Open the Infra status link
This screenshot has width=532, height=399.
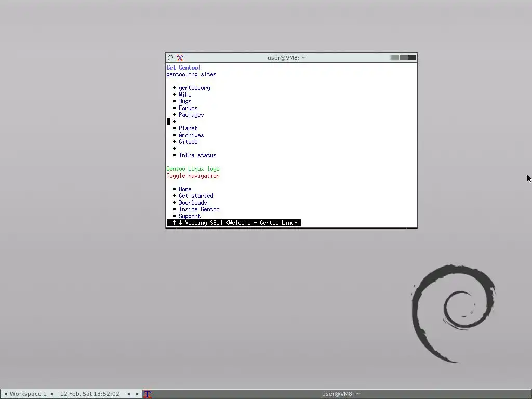[x=197, y=155]
